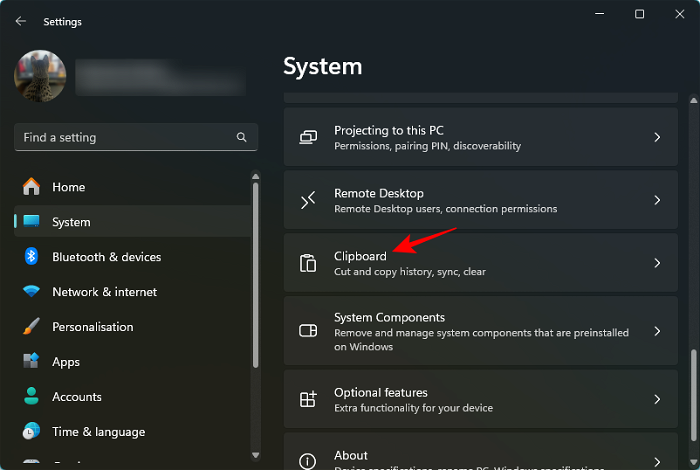Click the Clipboard icon
700x470 pixels.
[308, 263]
